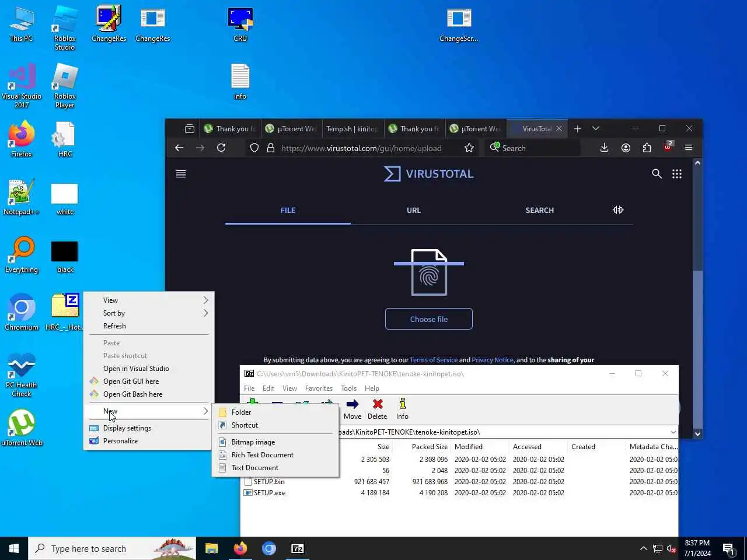This screenshot has width=747, height=560.
Task: Open Firefox extensions puzzle icon
Action: (x=647, y=148)
